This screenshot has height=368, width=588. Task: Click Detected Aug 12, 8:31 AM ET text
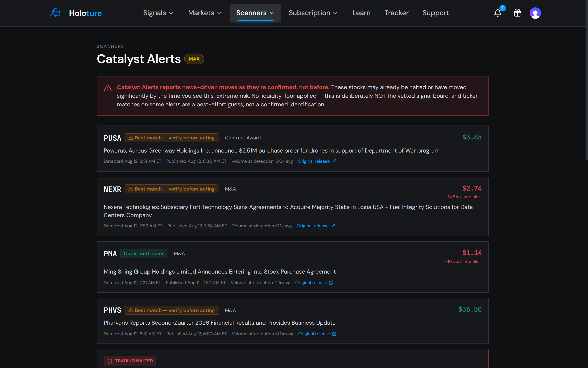coord(133,161)
